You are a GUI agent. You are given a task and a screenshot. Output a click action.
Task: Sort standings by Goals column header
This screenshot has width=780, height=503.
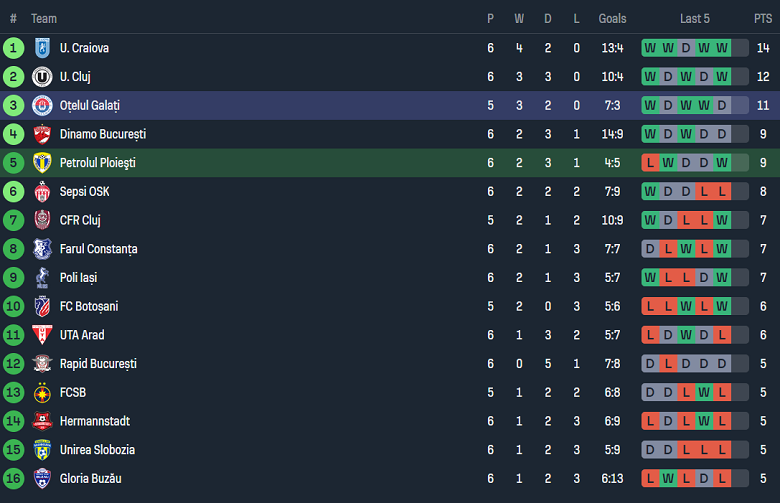612,18
